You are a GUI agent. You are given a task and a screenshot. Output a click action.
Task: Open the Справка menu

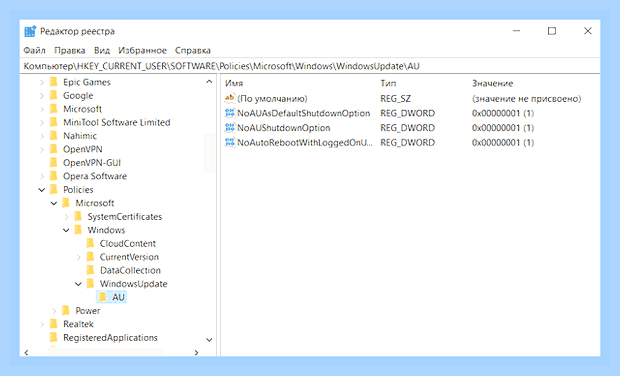[x=193, y=51]
